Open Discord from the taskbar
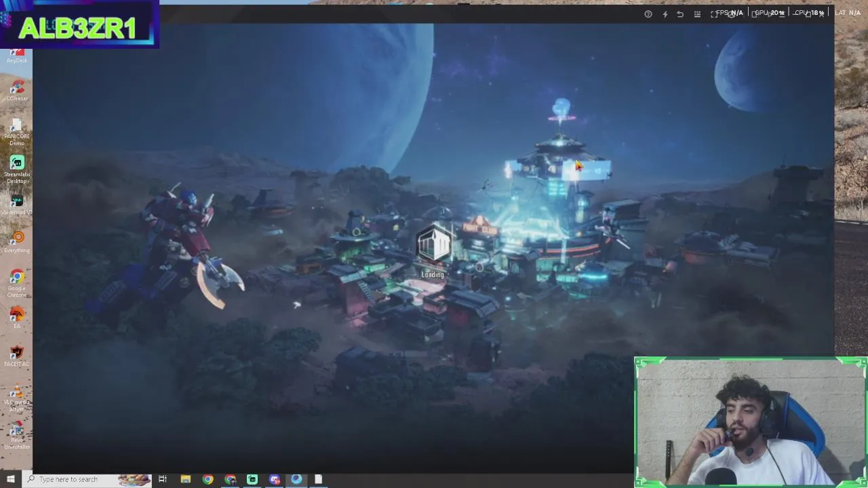868x488 pixels. (x=275, y=479)
